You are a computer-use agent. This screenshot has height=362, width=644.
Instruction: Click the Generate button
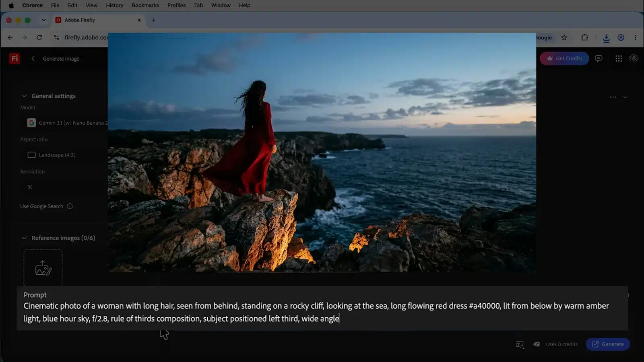click(x=608, y=344)
